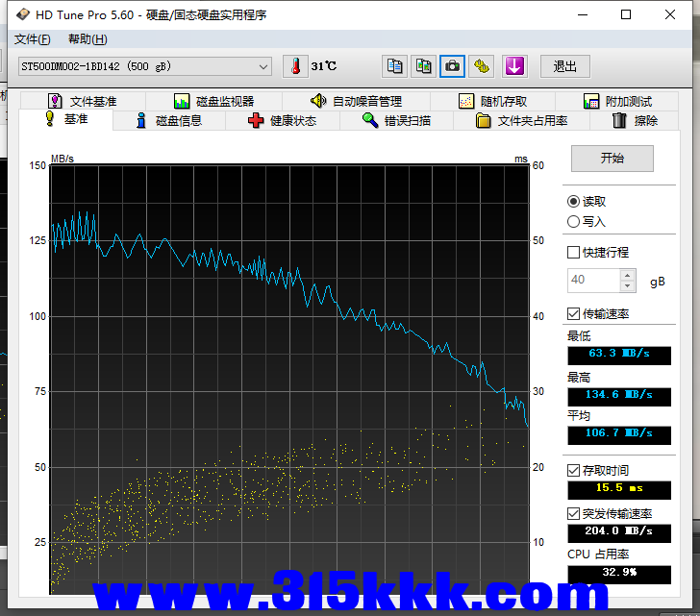Open the 文件(F) menu
The image size is (700, 616).
pos(33,39)
